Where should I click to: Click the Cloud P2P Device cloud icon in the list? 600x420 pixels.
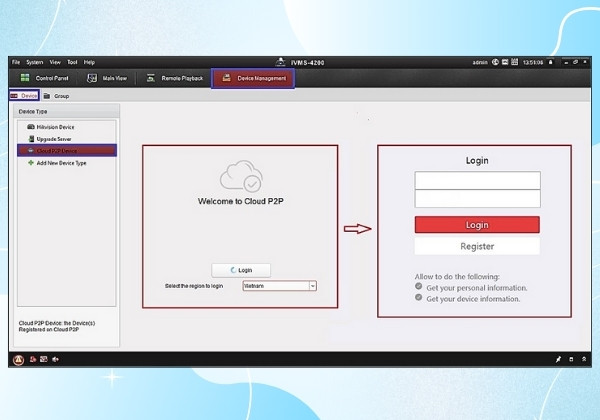[x=31, y=151]
